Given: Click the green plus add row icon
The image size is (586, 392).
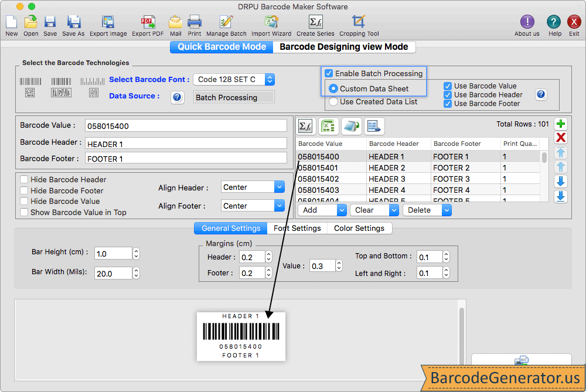Looking at the screenshot, I should tap(561, 124).
